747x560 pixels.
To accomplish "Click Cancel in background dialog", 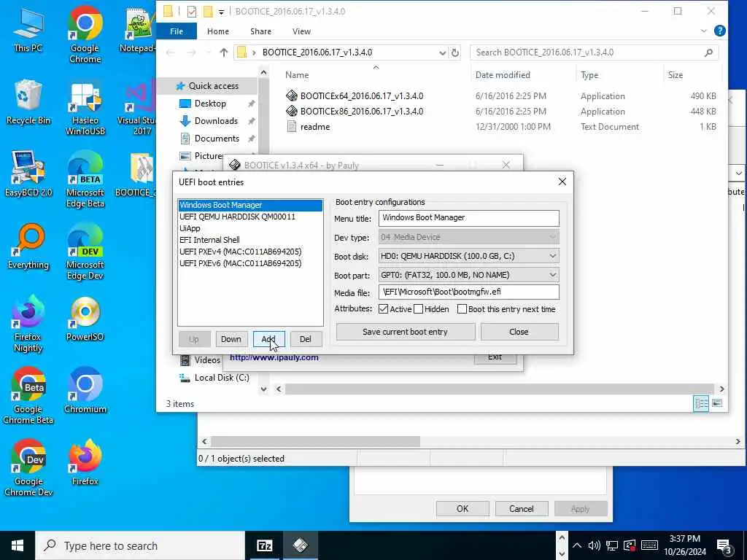I will [521, 508].
